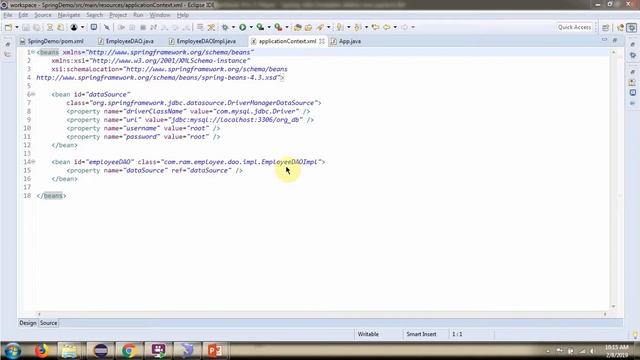Click the Forward navigation arrow icon
Viewport: 640px width, 360px height.
[404, 27]
